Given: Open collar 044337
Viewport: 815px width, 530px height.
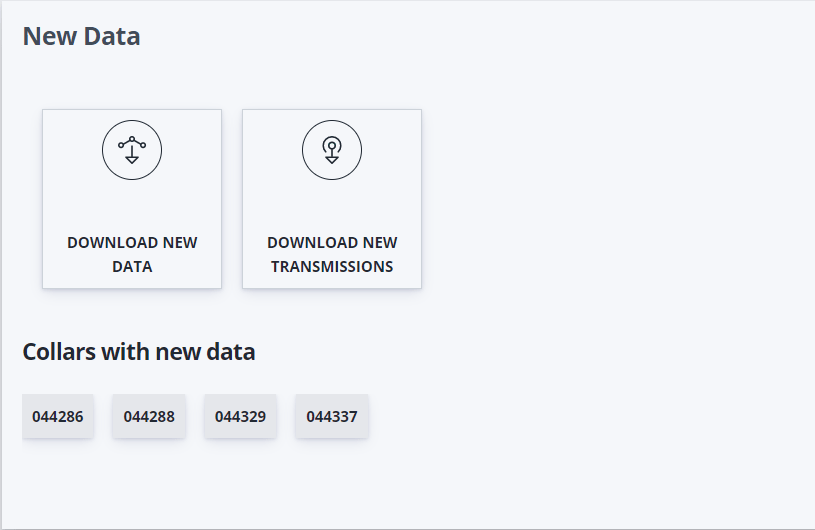Looking at the screenshot, I should (x=332, y=416).
